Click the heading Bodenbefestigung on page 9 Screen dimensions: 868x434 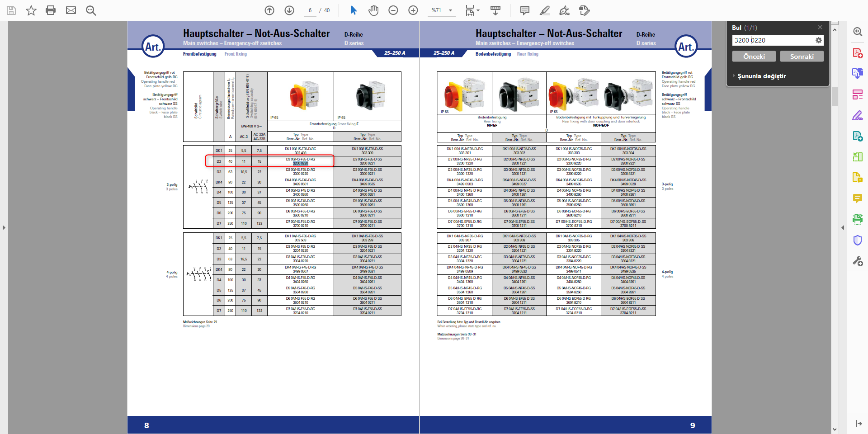pos(493,54)
